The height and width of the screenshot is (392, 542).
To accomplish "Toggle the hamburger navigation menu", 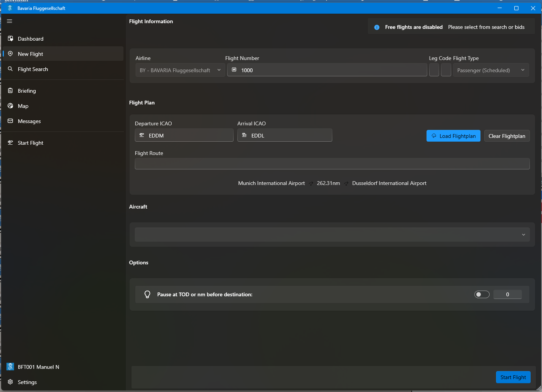I will pyautogui.click(x=10, y=21).
